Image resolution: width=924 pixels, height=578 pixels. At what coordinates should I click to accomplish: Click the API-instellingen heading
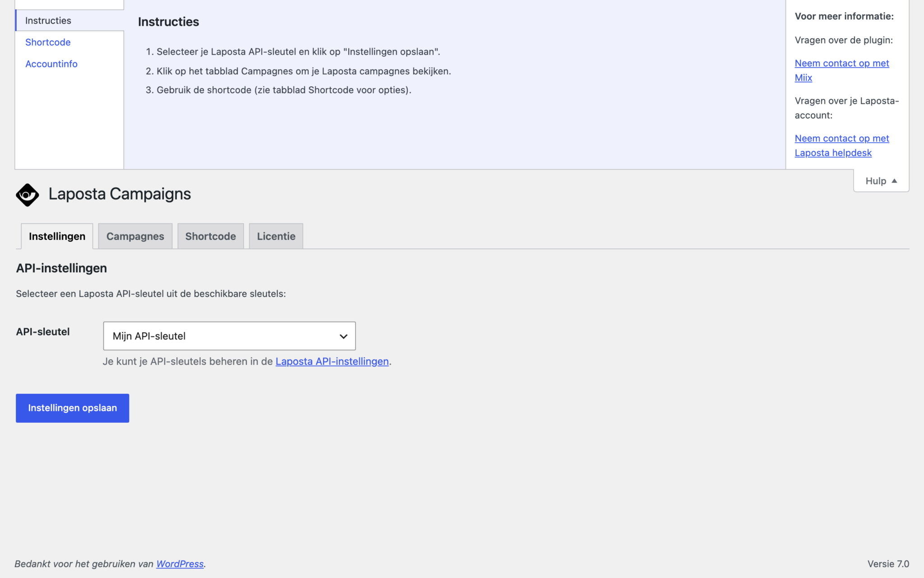click(61, 268)
